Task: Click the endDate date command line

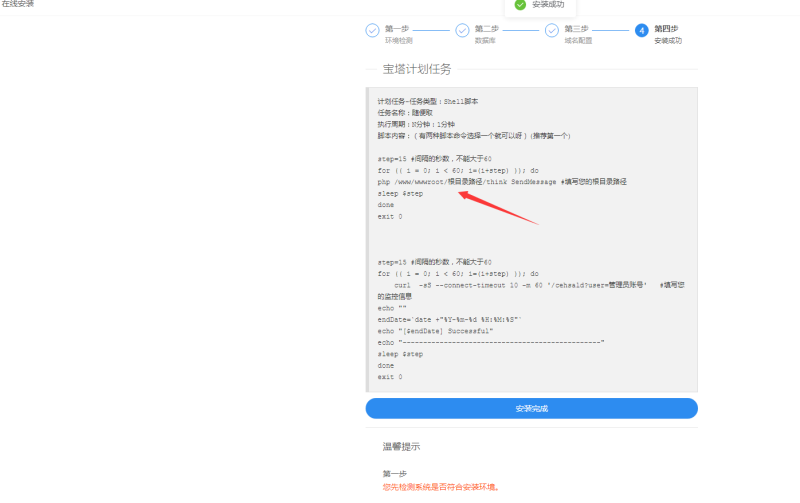Action: click(449, 319)
